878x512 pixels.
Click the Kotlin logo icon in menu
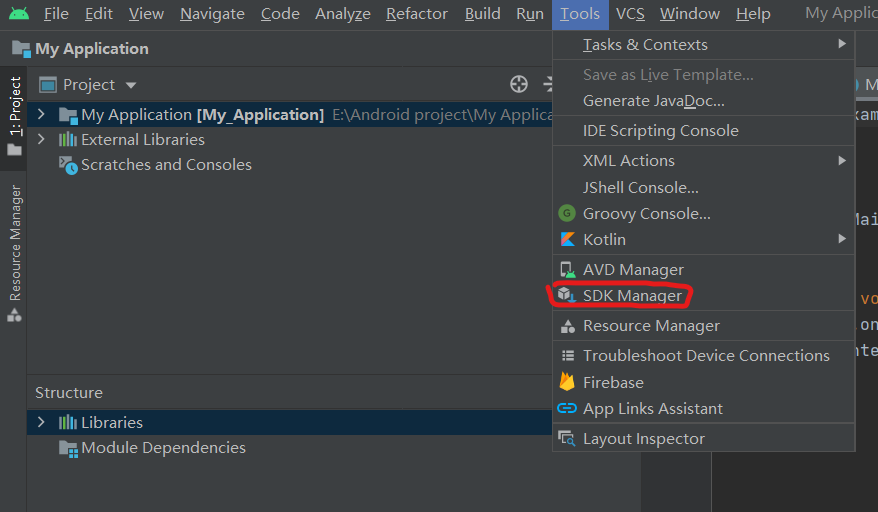[x=567, y=239]
